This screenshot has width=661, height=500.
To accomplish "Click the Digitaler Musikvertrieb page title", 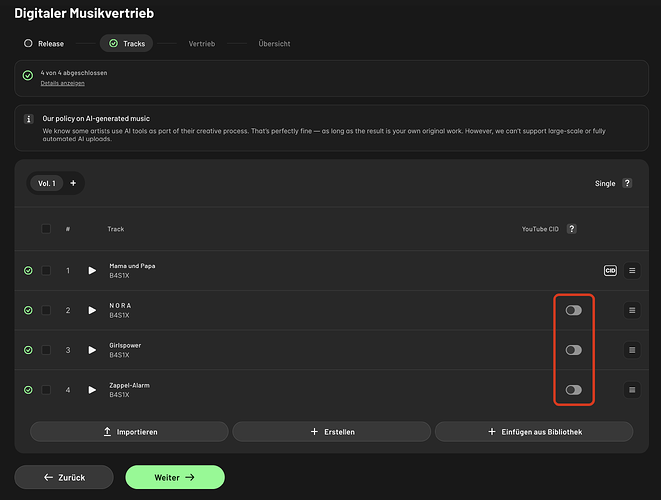I will [x=84, y=13].
